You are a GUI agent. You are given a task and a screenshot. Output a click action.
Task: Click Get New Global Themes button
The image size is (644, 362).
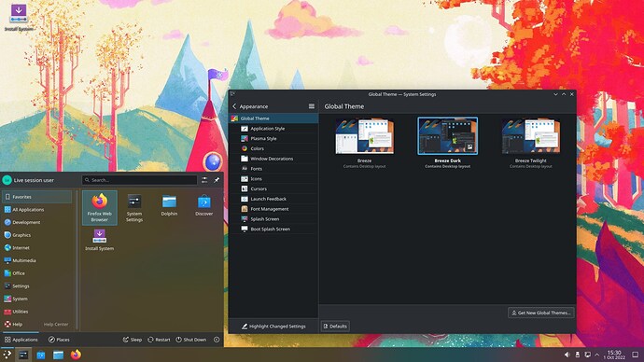(x=541, y=313)
